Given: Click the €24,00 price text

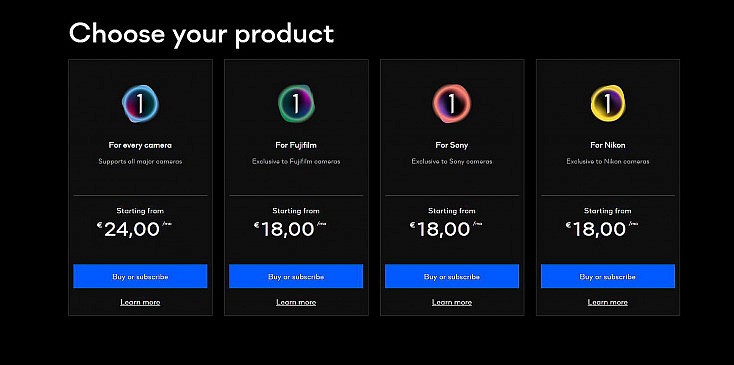Looking at the screenshot, I should point(134,229).
